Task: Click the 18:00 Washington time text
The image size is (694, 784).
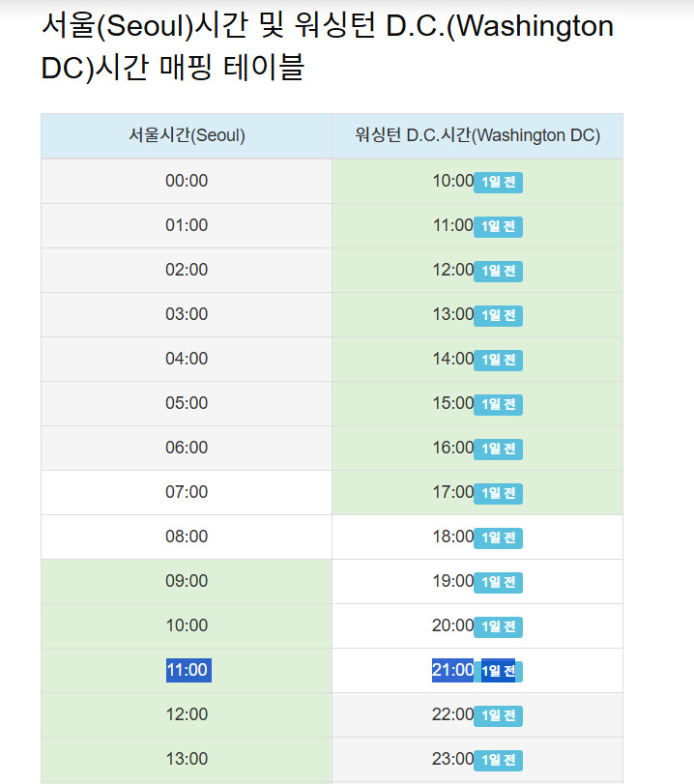Action: (x=452, y=537)
